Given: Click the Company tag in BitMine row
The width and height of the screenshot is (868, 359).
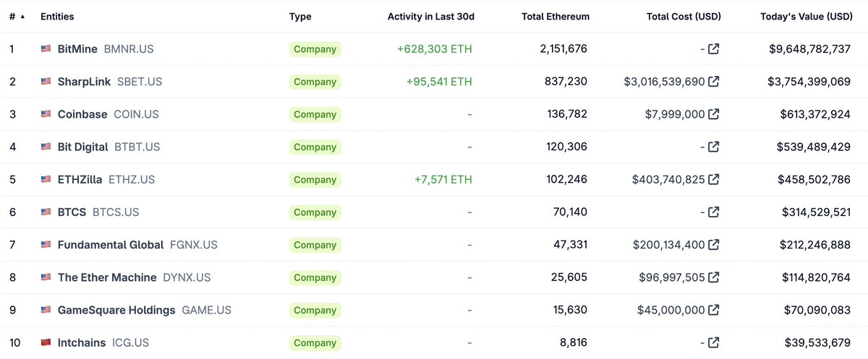Looking at the screenshot, I should 315,49.
